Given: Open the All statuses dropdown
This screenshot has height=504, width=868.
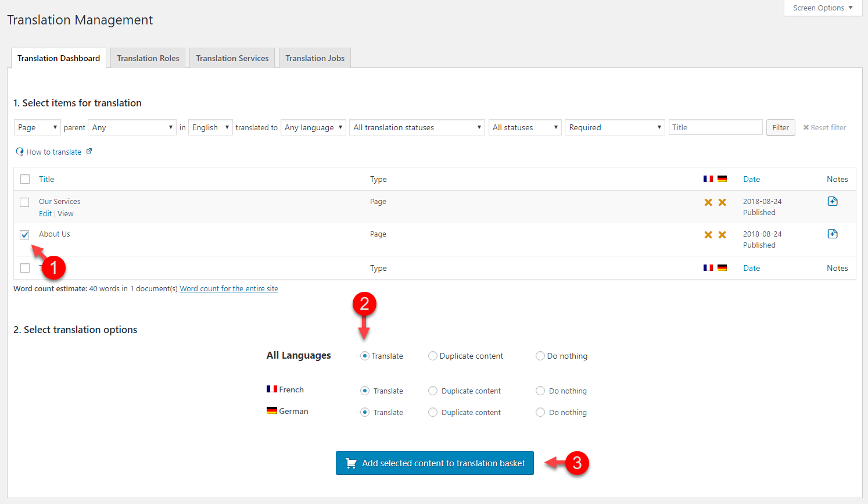Looking at the screenshot, I should [x=525, y=127].
